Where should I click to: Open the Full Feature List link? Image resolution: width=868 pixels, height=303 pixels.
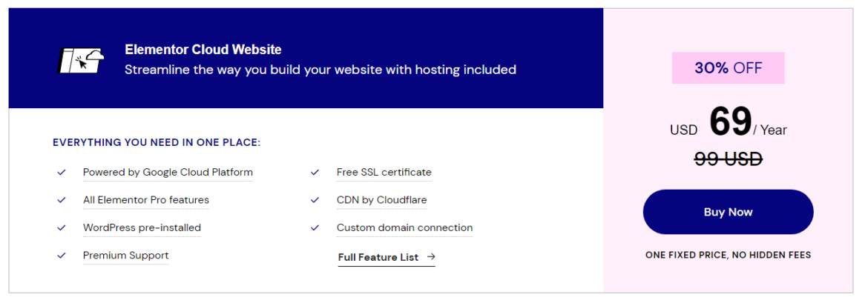click(378, 257)
